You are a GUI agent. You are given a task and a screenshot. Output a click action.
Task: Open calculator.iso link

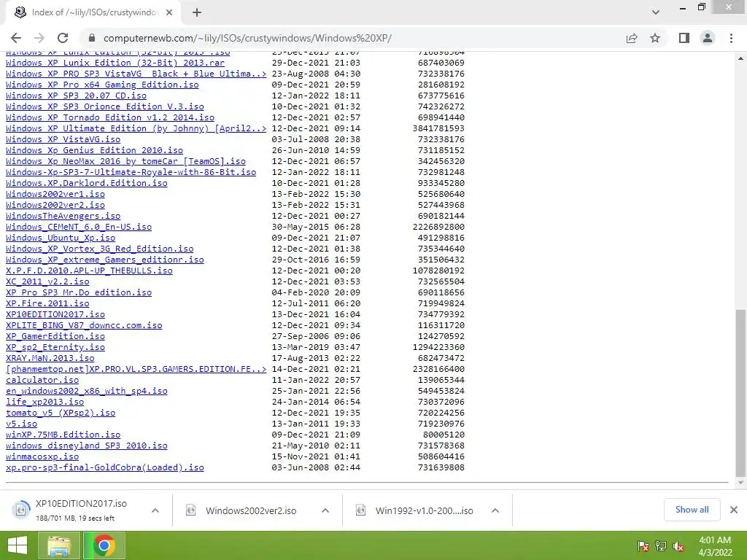point(42,381)
